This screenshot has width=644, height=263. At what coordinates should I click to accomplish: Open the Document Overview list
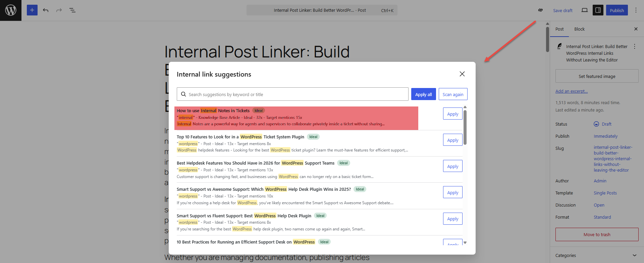point(72,10)
